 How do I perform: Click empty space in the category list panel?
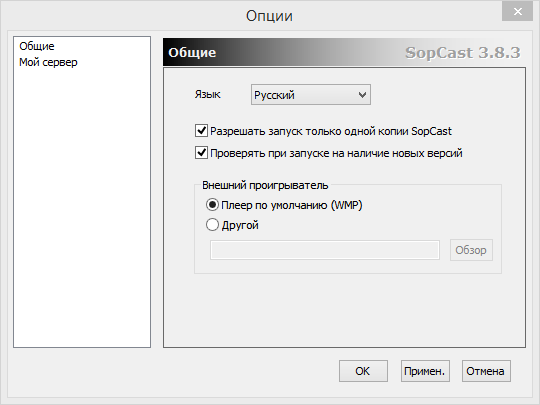click(82, 207)
